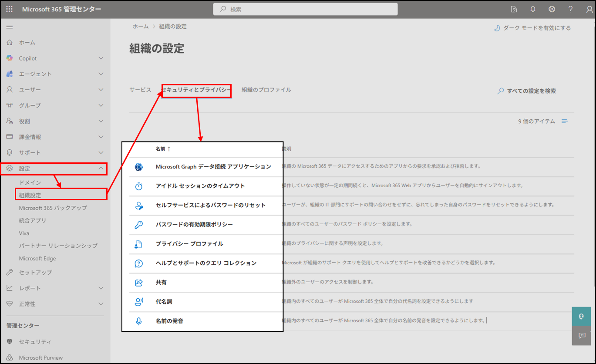Click the Setup (セットアップ) wrench icon
The width and height of the screenshot is (596, 364).
(x=10, y=272)
